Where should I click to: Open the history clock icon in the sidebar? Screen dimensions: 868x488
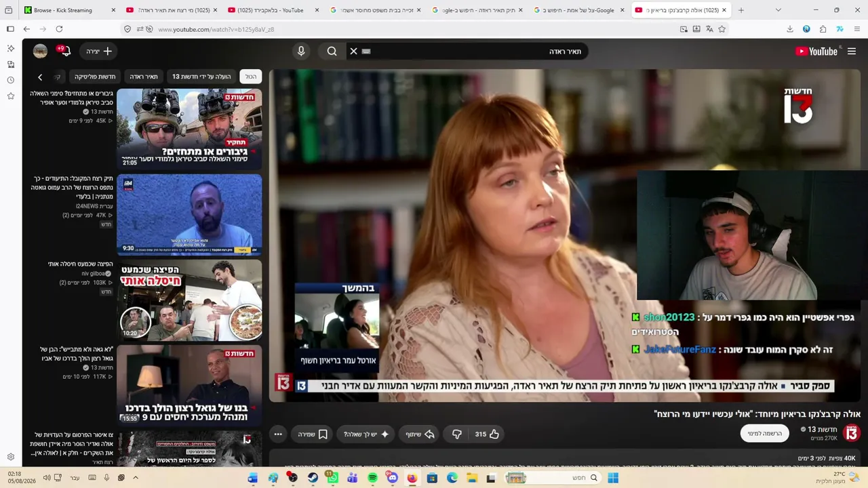click(10, 80)
